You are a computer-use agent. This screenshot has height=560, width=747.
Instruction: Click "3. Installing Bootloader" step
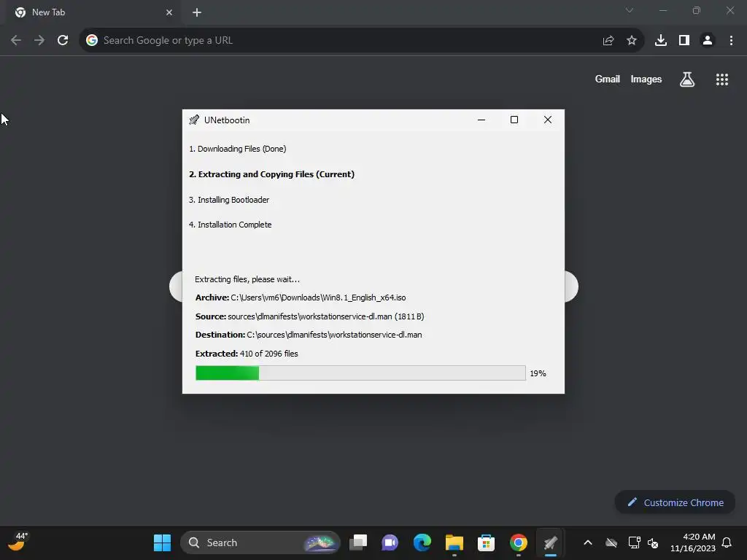[x=229, y=200]
